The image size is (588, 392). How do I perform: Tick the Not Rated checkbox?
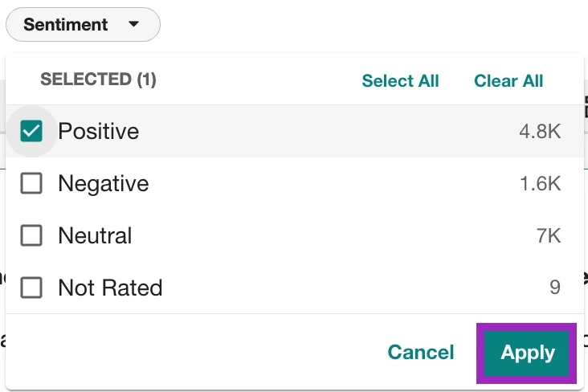click(x=31, y=288)
